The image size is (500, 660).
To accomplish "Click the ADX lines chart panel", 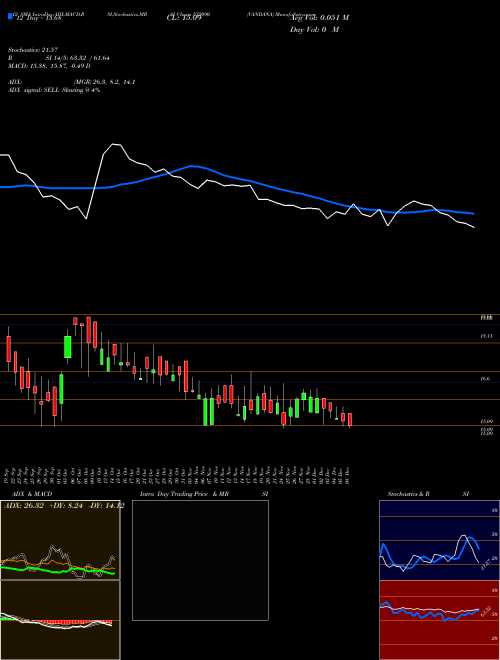I will [x=60, y=540].
